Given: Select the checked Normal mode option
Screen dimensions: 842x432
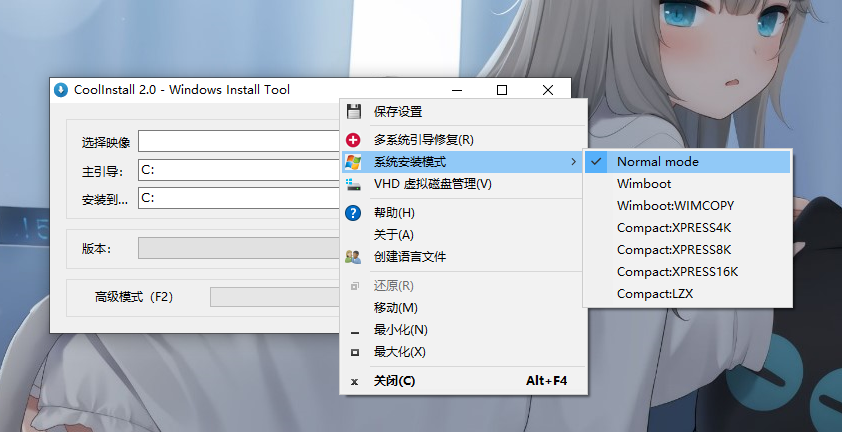Looking at the screenshot, I should pos(687,162).
